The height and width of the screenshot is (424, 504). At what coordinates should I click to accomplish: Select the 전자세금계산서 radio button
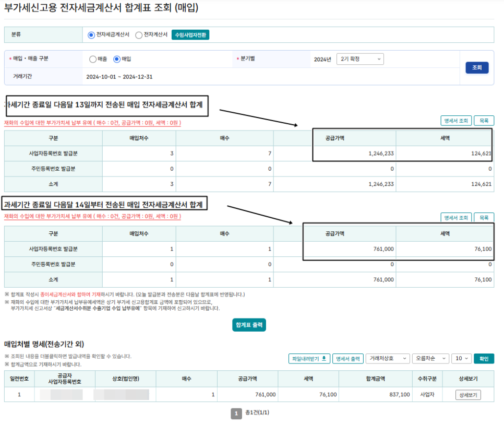point(91,35)
